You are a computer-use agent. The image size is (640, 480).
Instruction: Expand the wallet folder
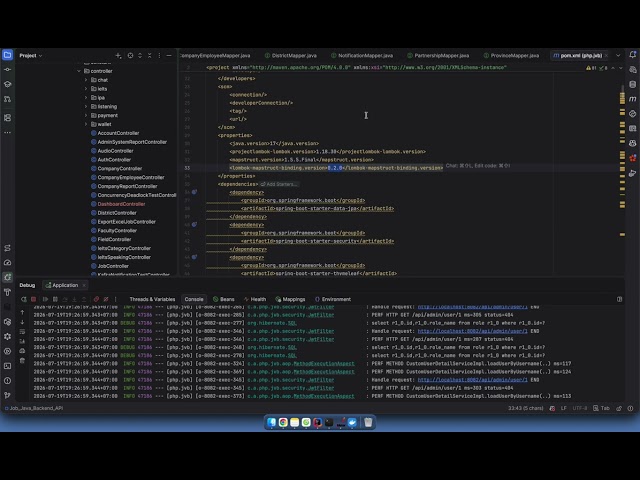coord(86,124)
